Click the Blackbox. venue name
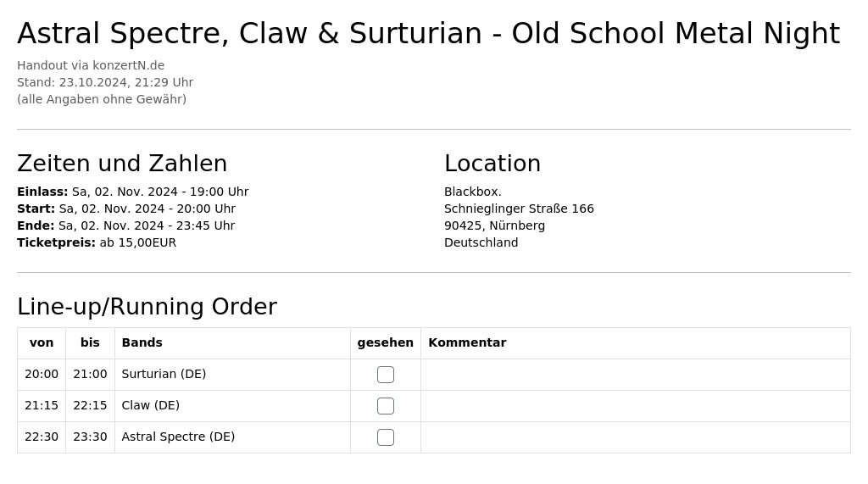 473,192
